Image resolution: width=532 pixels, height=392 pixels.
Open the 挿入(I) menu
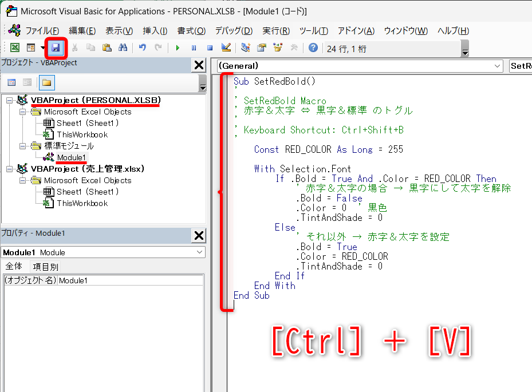pos(155,31)
